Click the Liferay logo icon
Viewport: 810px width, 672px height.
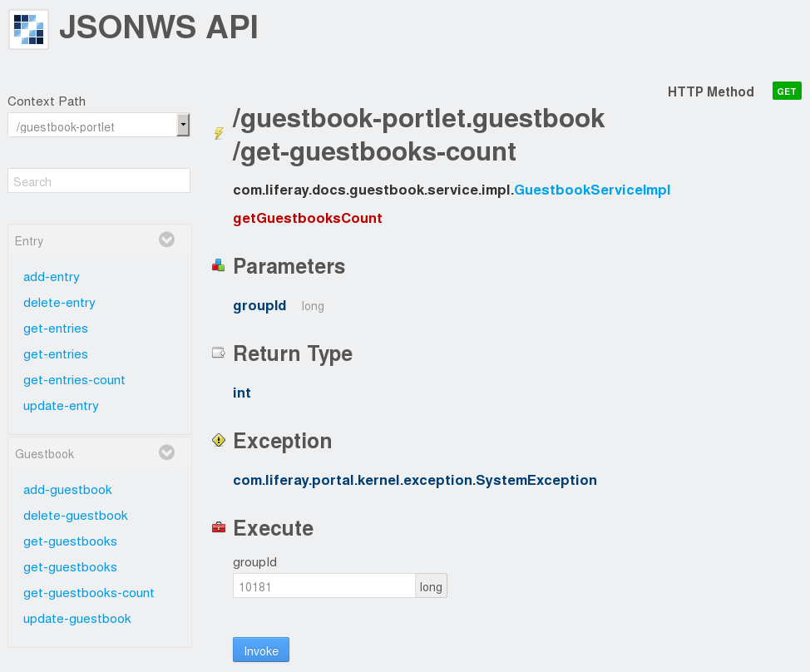[x=29, y=29]
